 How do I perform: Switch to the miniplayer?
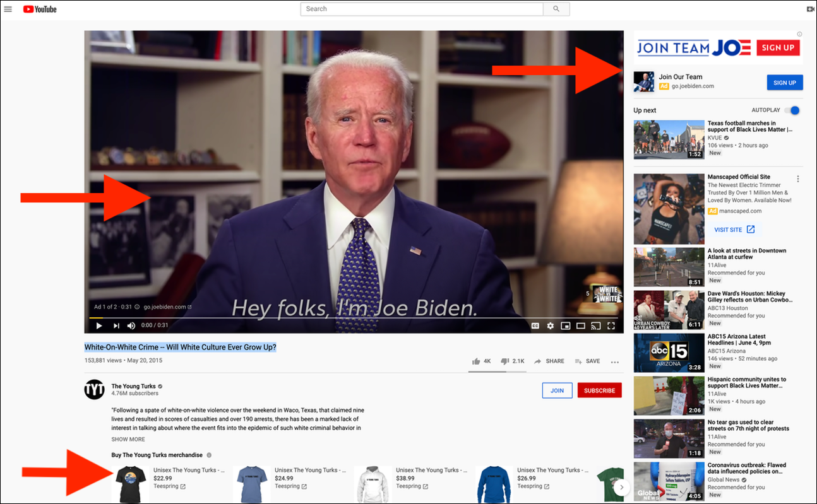click(x=566, y=325)
